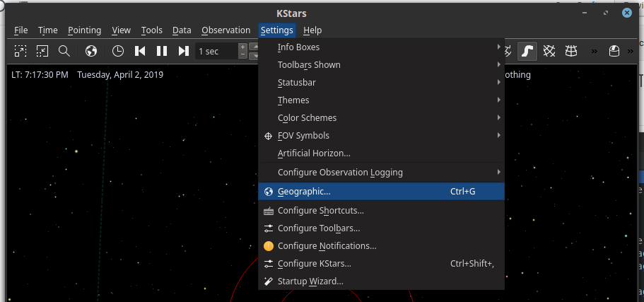
Task: Open the Tools menu
Action: coord(151,30)
